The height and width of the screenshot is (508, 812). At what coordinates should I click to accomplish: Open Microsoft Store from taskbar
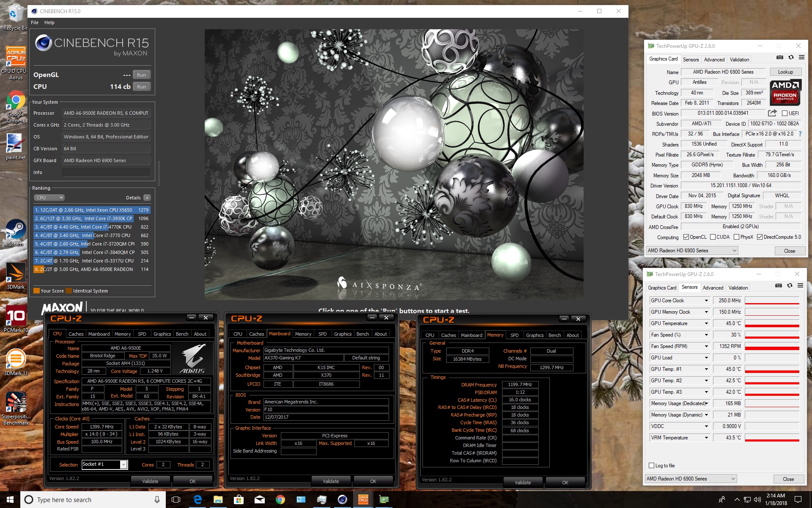click(x=239, y=500)
